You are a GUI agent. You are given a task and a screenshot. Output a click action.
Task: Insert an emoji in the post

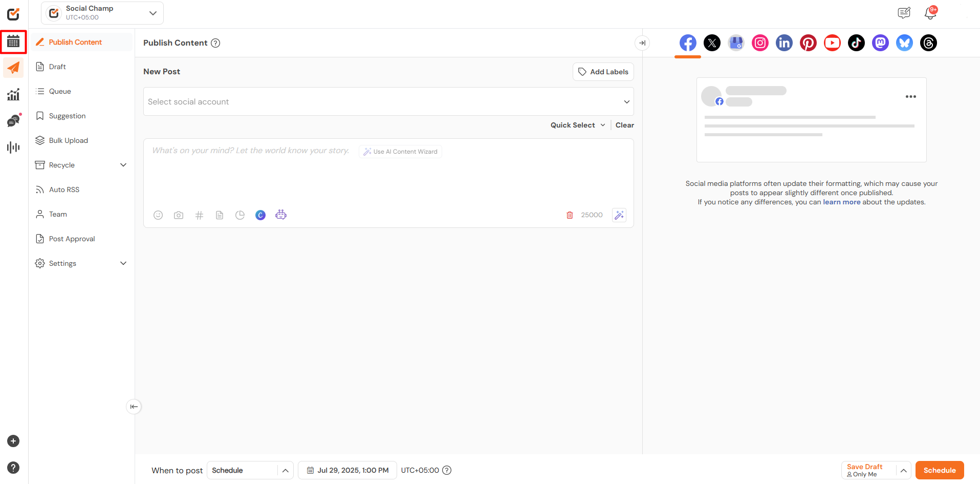(x=158, y=215)
